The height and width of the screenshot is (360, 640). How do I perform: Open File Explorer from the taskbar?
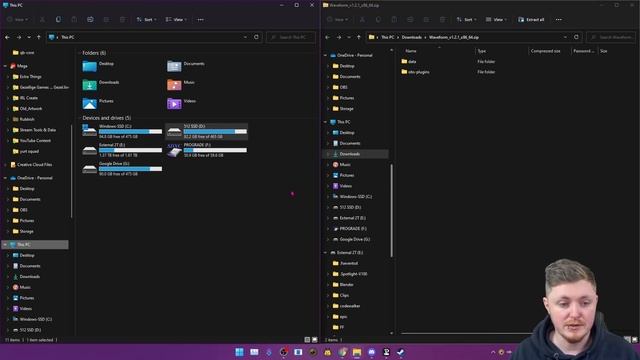pyautogui.click(x=357, y=352)
